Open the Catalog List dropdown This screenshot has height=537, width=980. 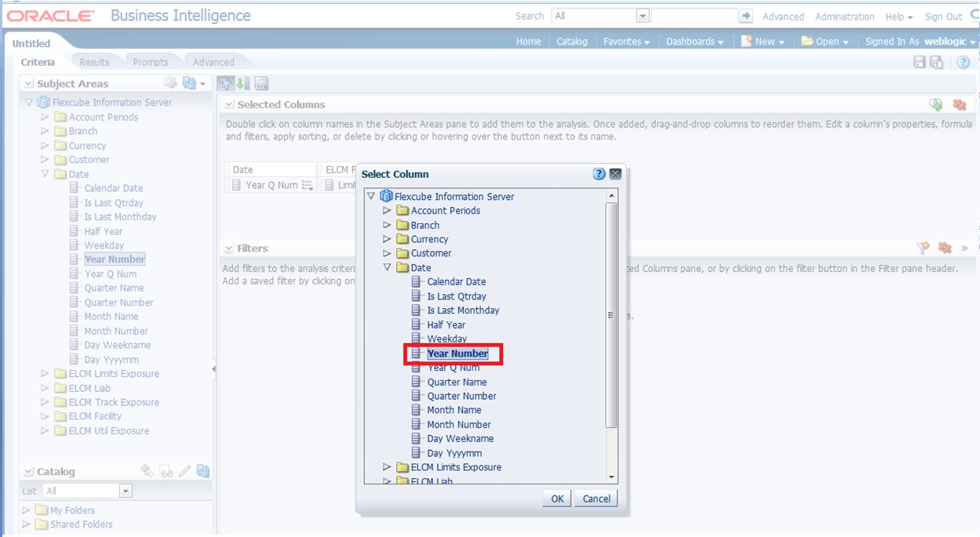(x=126, y=491)
